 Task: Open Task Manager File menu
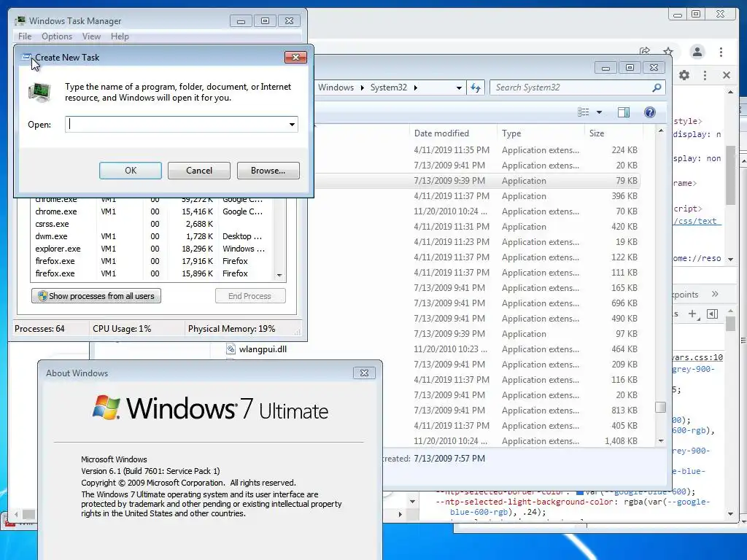pos(25,36)
